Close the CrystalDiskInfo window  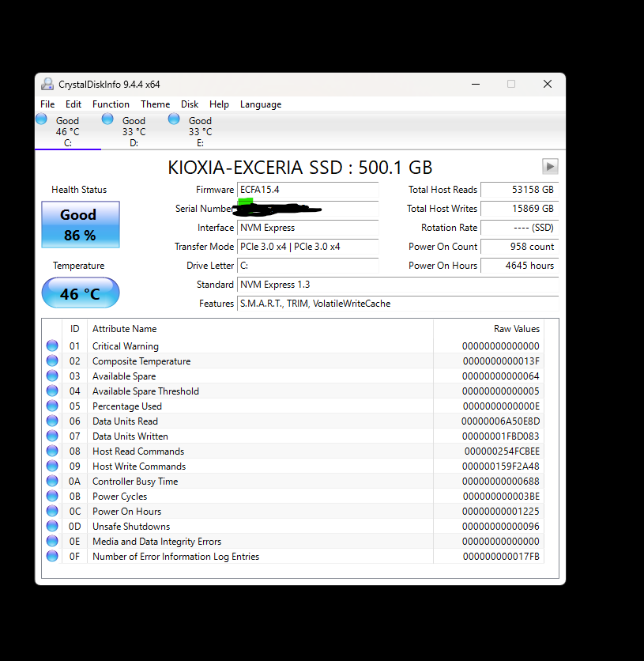[547, 84]
